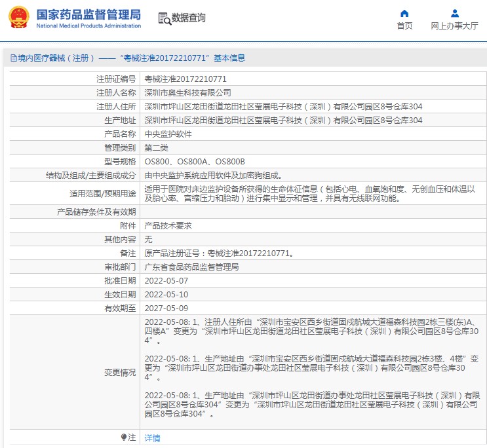The image size is (487, 448).
Task: Click the 注册证编号 label
Action: tap(116, 79)
